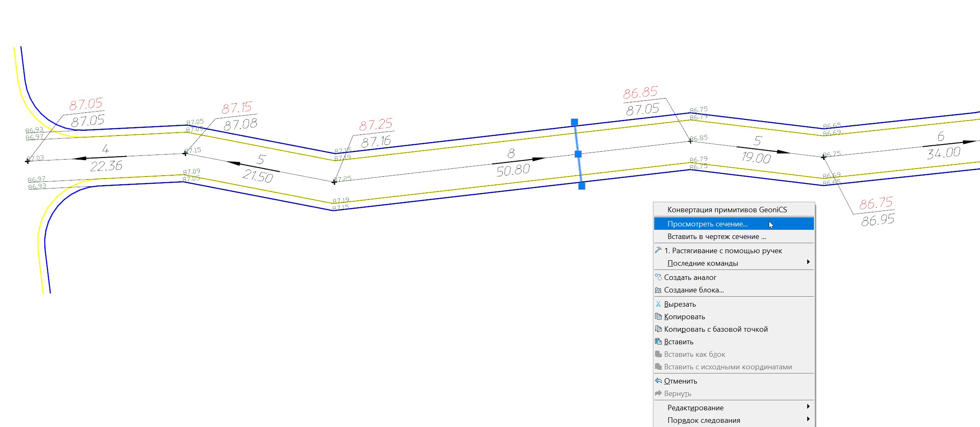Click the scissors icon next to Вырезать
Screen dimensions: 980x427
tap(658, 304)
